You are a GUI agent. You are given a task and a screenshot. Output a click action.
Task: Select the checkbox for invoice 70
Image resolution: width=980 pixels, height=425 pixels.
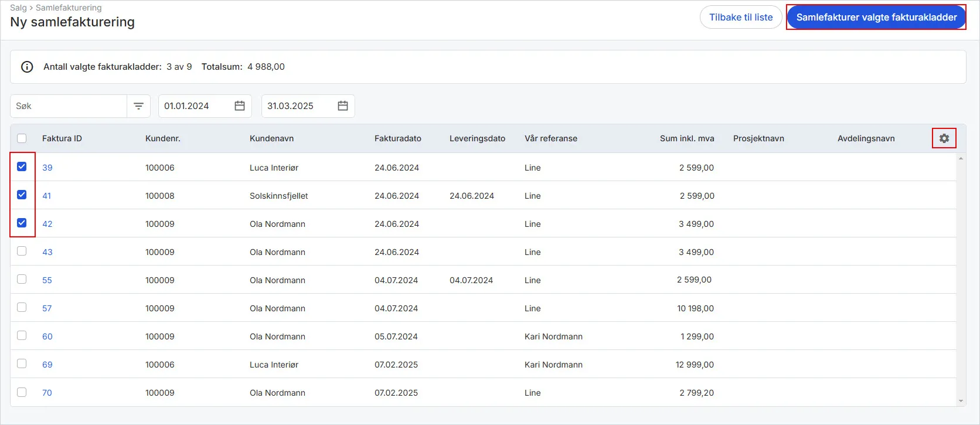pyautogui.click(x=22, y=392)
